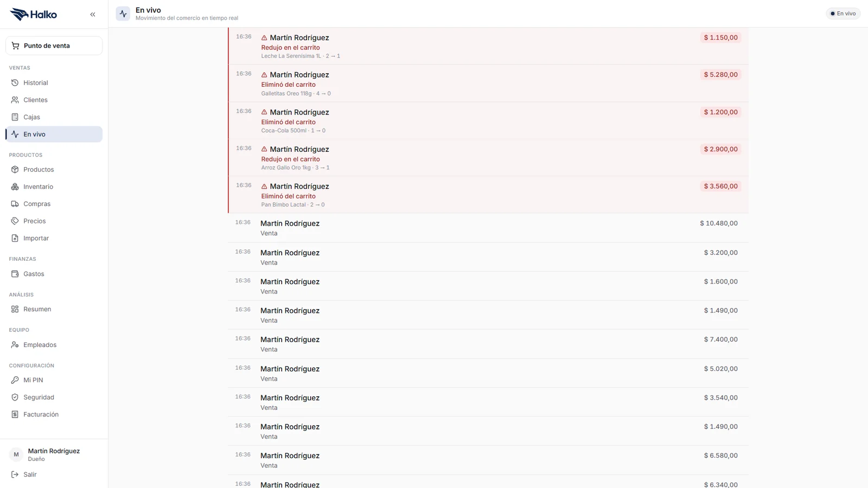The width and height of the screenshot is (868, 488).
Task: Open Gastos under Finanzas
Action: (x=54, y=274)
